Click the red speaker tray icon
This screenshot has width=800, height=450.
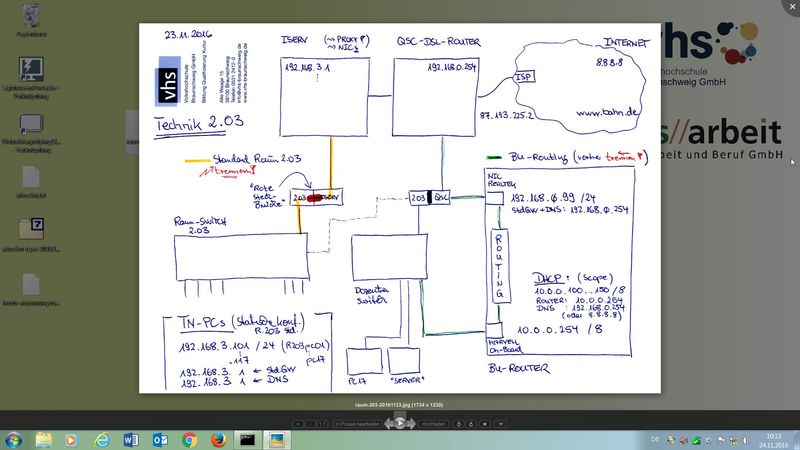click(684, 440)
